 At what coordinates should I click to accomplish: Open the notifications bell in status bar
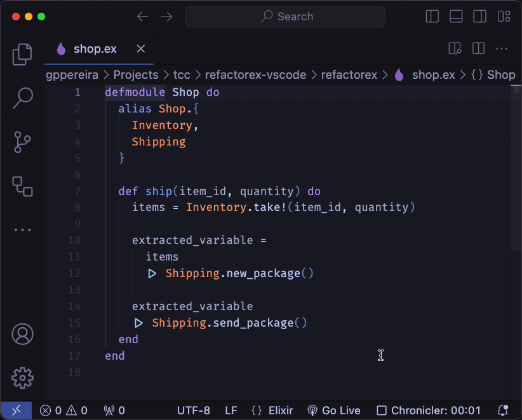tap(502, 410)
